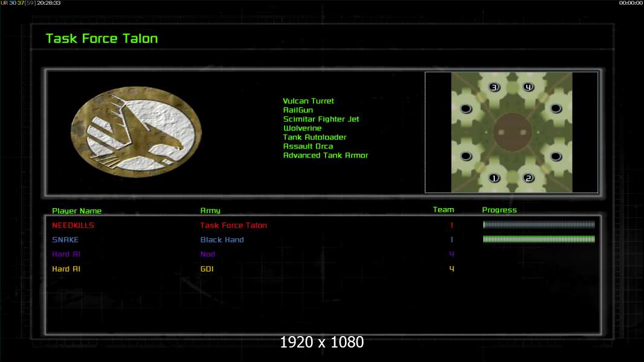644x362 pixels.
Task: Click the brown center circle of the map
Action: pyautogui.click(x=512, y=132)
